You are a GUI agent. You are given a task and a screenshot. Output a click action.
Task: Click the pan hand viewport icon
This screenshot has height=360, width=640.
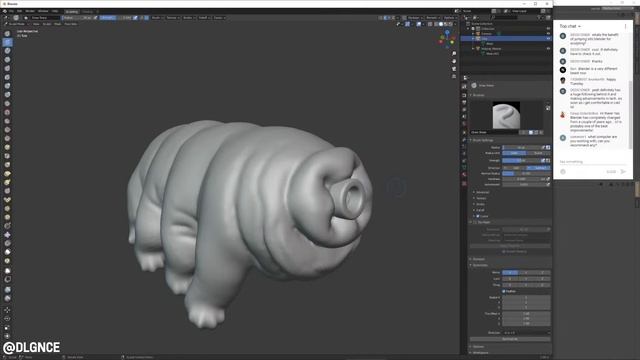[x=454, y=61]
